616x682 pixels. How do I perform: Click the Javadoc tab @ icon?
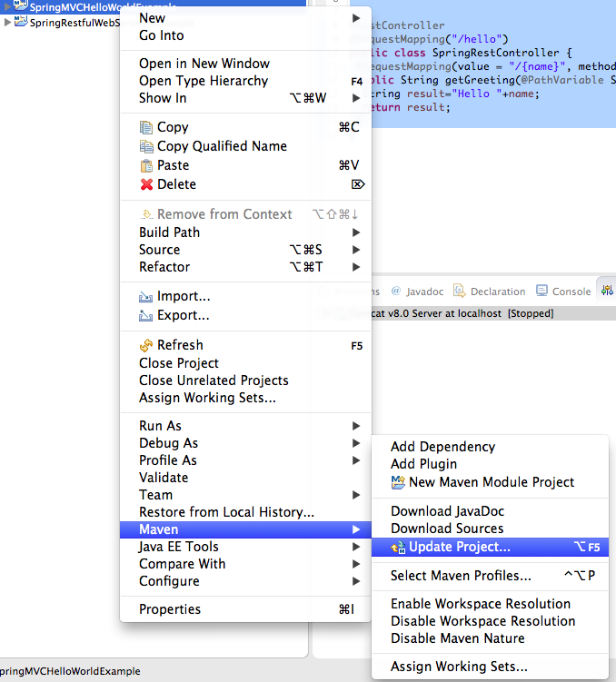click(x=395, y=291)
